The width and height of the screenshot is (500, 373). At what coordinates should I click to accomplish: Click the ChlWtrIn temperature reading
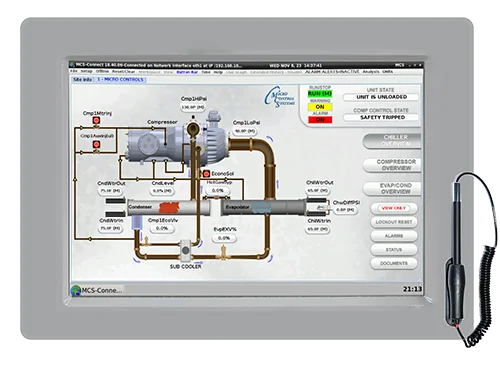click(318, 229)
